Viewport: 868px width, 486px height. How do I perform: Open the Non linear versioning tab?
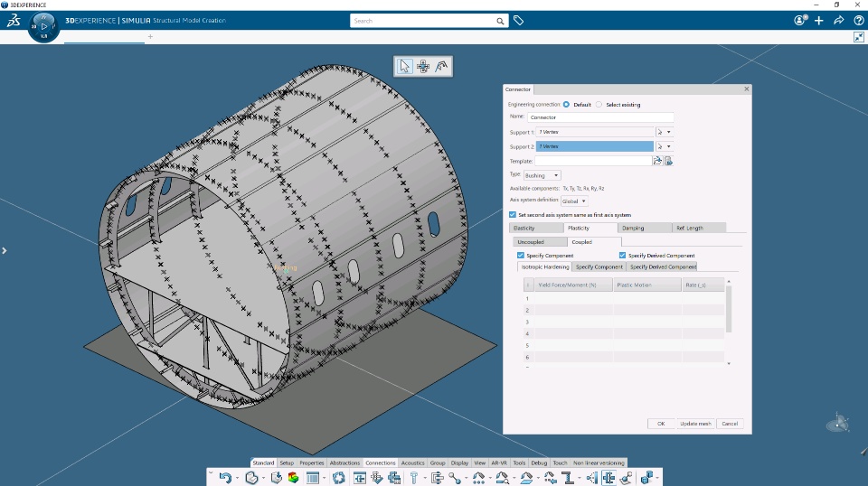coord(599,463)
